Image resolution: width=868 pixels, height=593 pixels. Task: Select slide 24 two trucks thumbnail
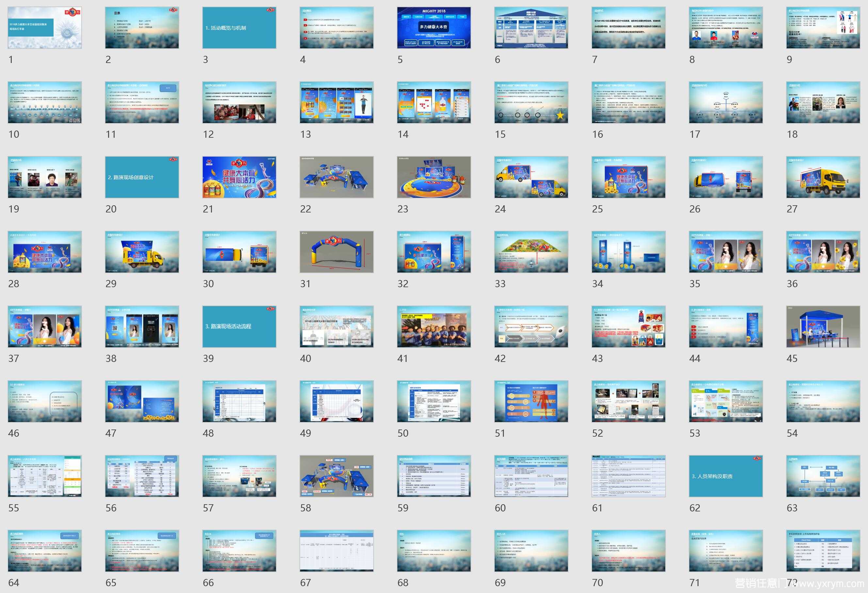pyautogui.click(x=531, y=177)
